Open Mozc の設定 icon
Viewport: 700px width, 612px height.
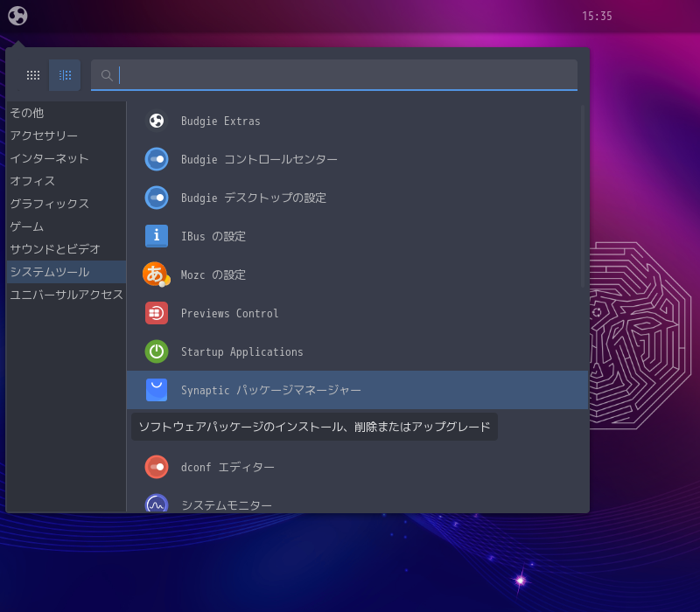coord(157,275)
